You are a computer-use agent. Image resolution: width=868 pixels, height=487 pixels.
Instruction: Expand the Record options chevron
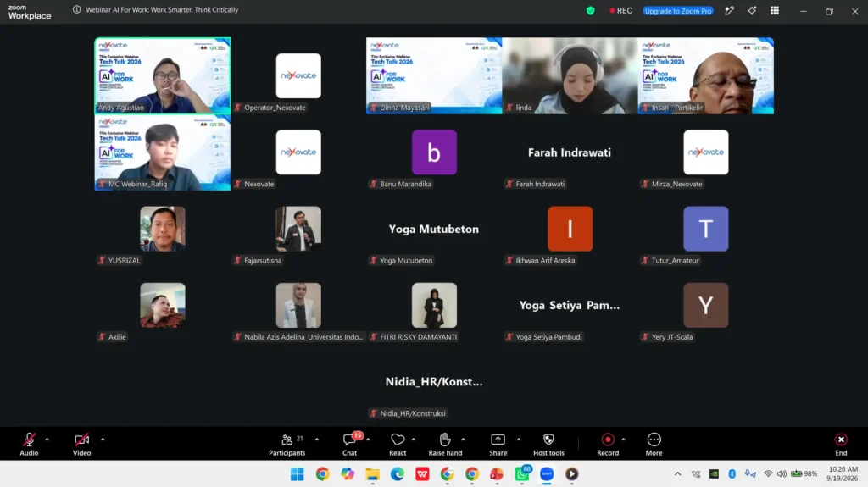tap(623, 440)
